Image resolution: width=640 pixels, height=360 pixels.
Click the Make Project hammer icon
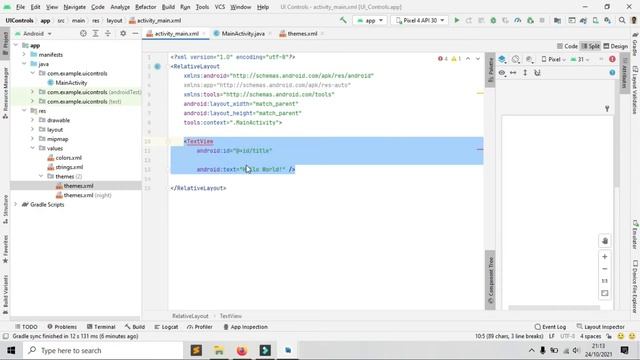click(x=343, y=20)
